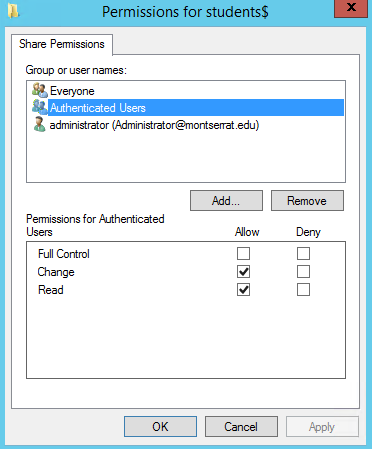Screen dimensions: 372x449
Task: Click the Apply button
Action: (322, 426)
